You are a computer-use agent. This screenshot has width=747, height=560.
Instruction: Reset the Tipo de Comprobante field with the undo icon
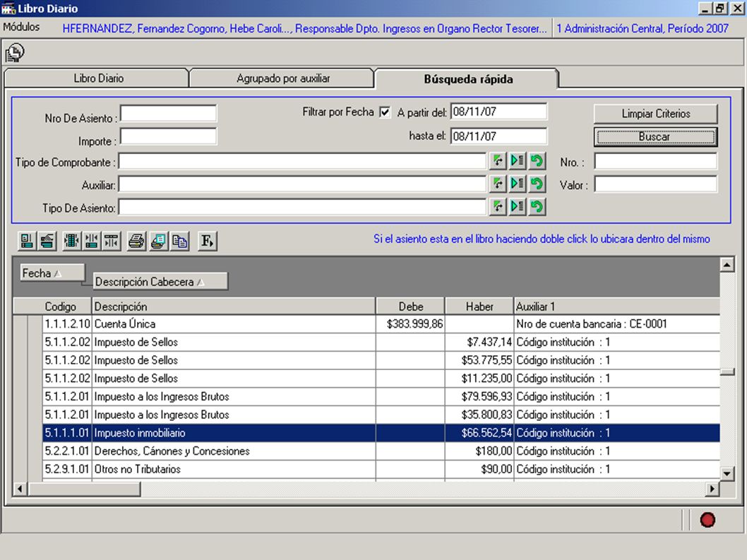click(537, 160)
